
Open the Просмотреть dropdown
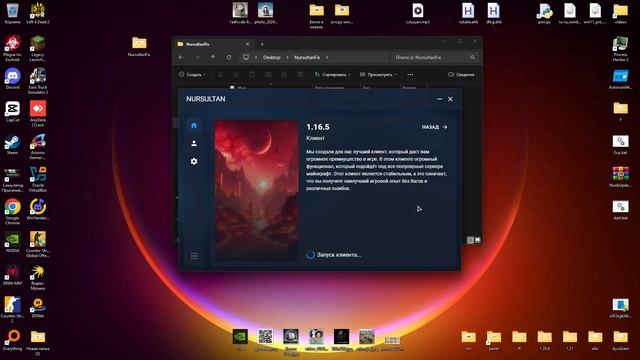[378, 75]
